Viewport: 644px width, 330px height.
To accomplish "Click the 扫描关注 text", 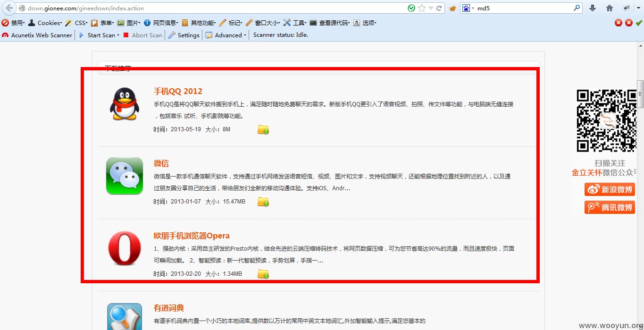I will (x=610, y=163).
